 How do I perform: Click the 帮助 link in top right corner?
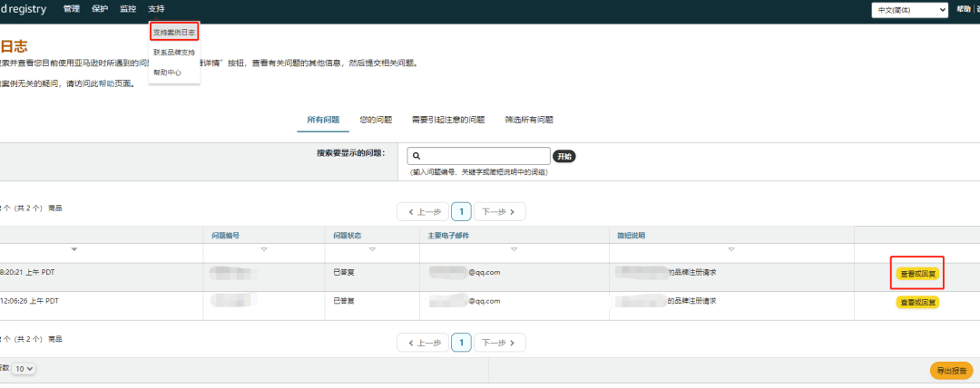pyautogui.click(x=963, y=9)
